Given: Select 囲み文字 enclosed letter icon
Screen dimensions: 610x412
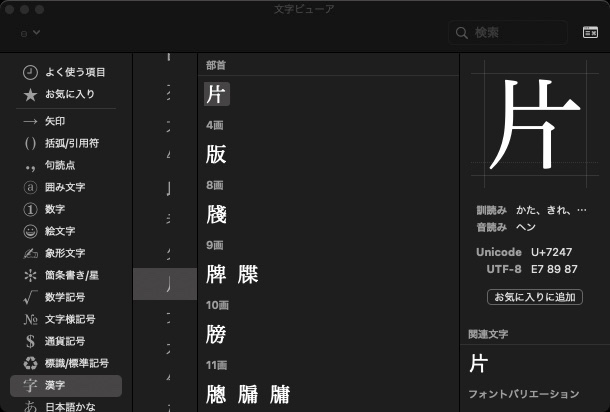Looking at the screenshot, I should 30,188.
